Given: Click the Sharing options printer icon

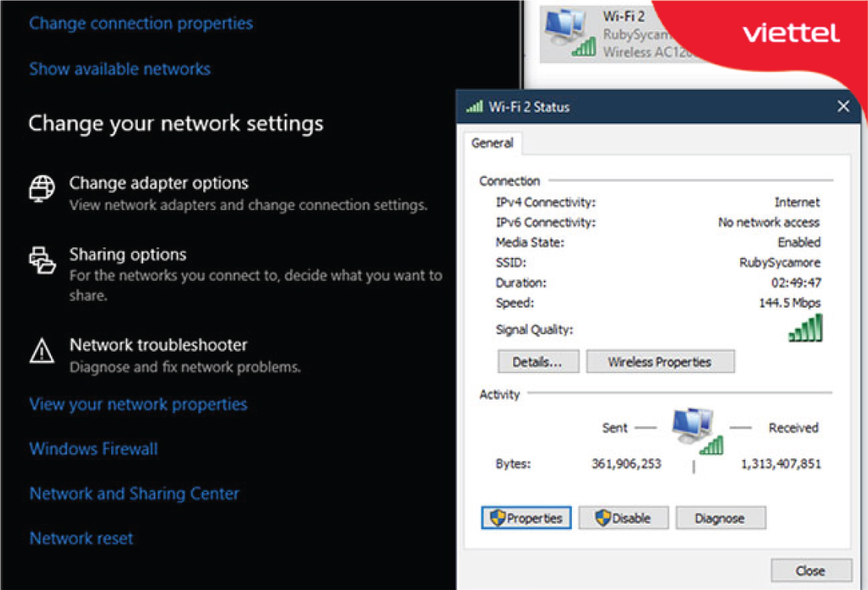Looking at the screenshot, I should click(x=43, y=260).
